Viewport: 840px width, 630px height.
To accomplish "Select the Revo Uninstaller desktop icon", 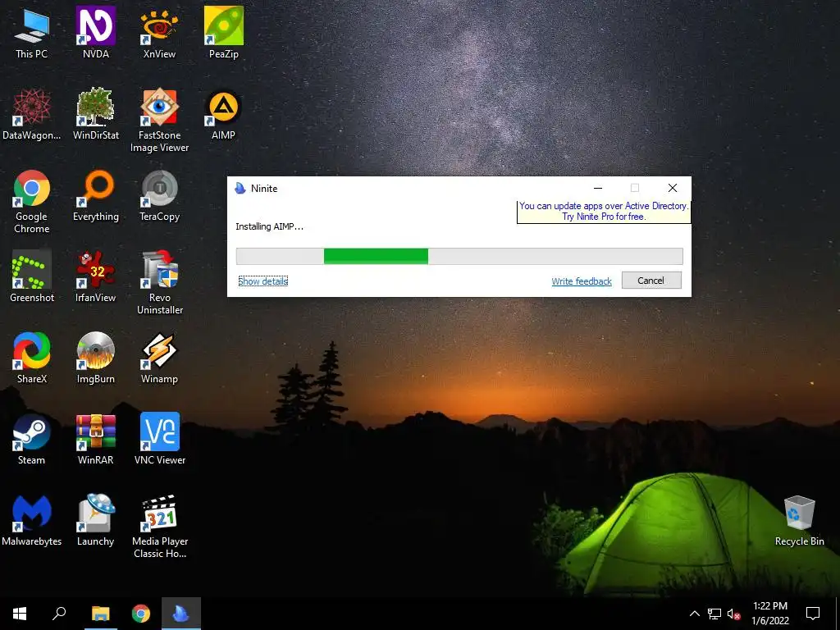I will tap(159, 283).
